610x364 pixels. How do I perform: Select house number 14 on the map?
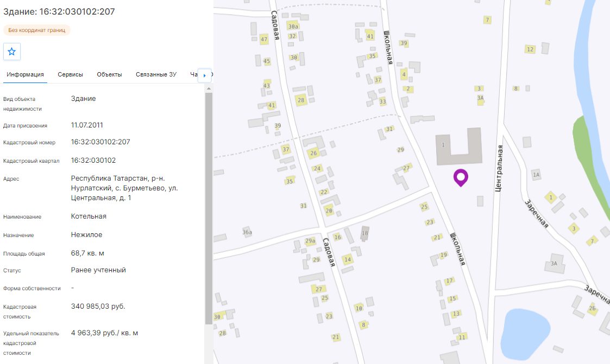coord(348,259)
